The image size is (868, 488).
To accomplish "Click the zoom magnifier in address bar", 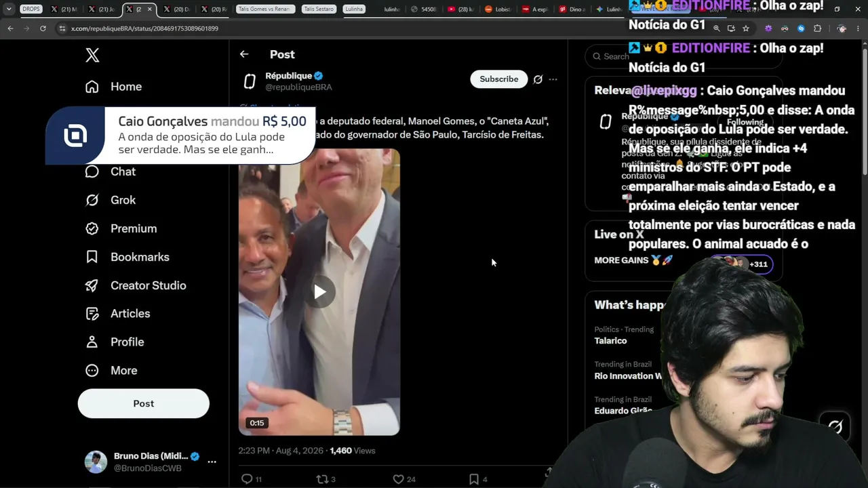I will [x=716, y=28].
